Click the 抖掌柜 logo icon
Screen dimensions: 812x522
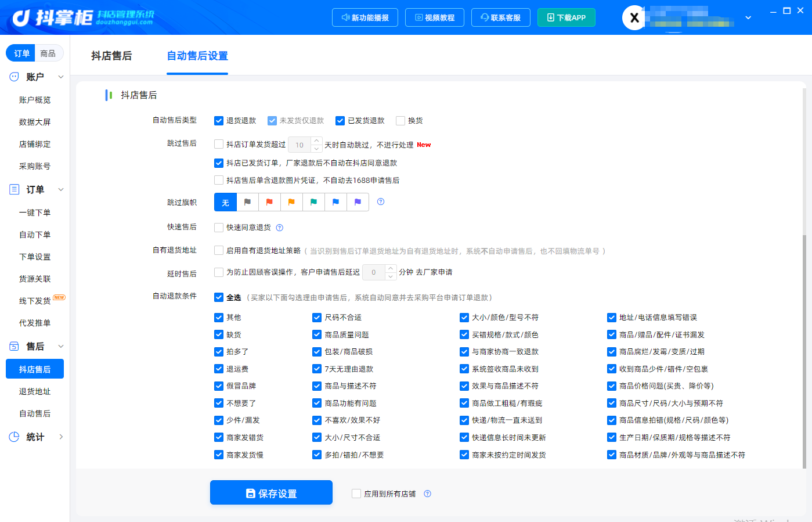[x=21, y=18]
